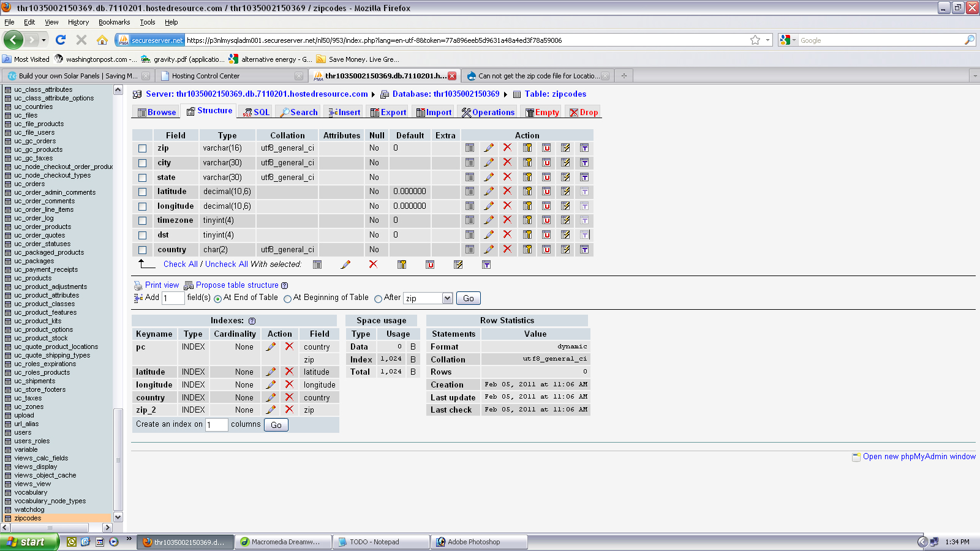Open the browser back history dropdown arrow
Viewport: 980px width, 551px height.
[43, 40]
